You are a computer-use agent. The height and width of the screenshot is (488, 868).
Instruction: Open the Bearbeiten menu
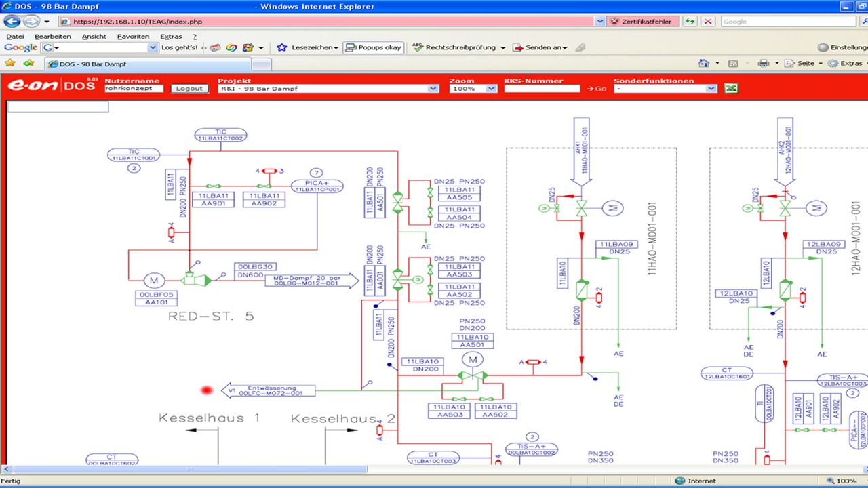click(x=53, y=37)
